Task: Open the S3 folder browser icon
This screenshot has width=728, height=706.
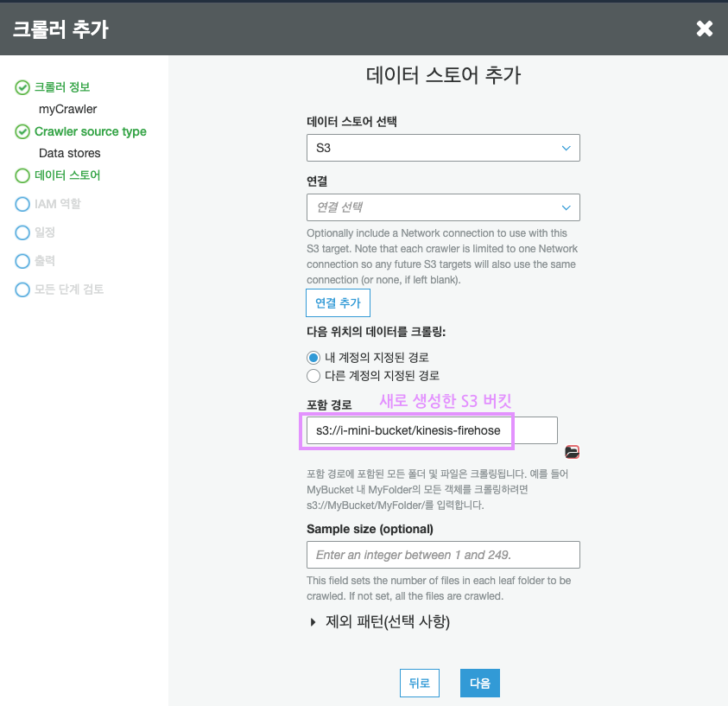Action: 572,451
